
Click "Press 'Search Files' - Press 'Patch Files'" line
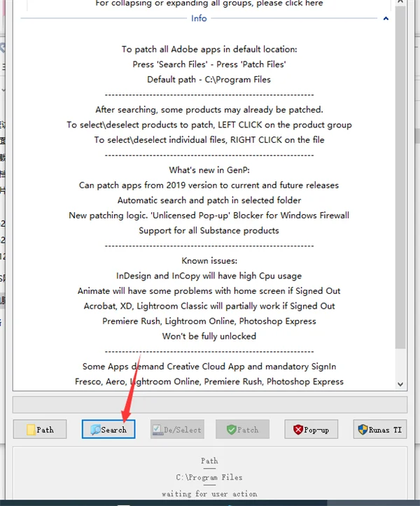click(x=209, y=64)
